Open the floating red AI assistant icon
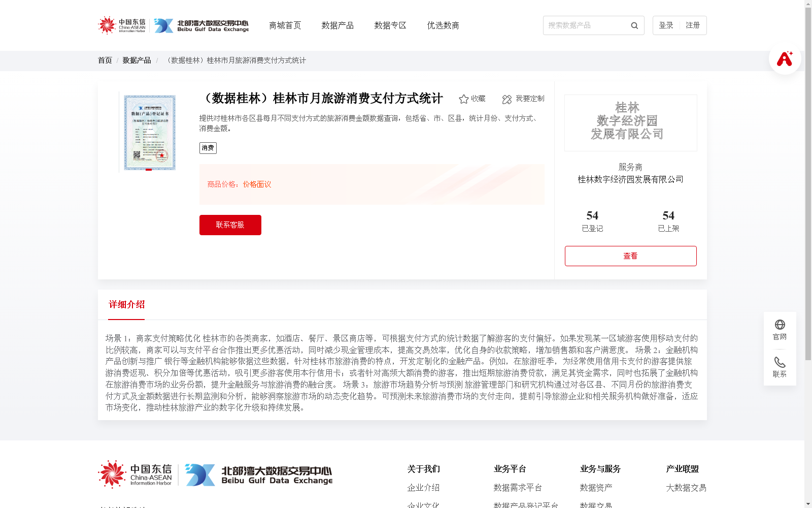The height and width of the screenshot is (508, 812). pyautogui.click(x=785, y=58)
